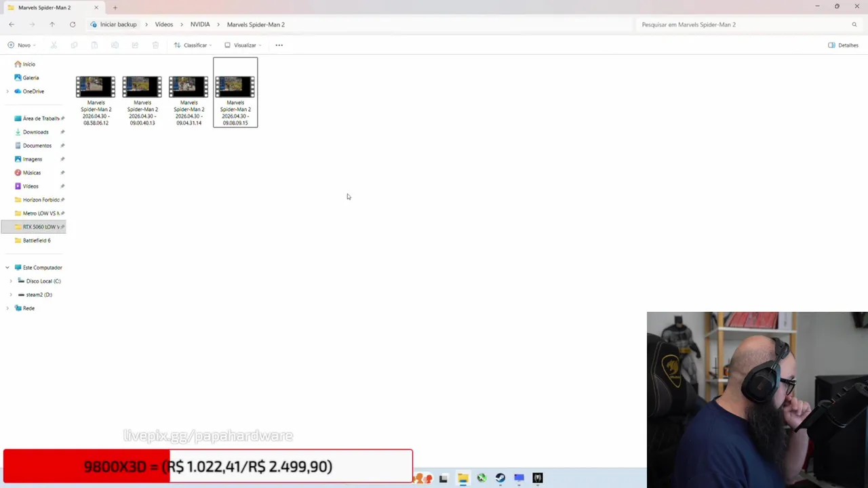
Task: Click the Paste toolbar icon
Action: [x=94, y=45]
